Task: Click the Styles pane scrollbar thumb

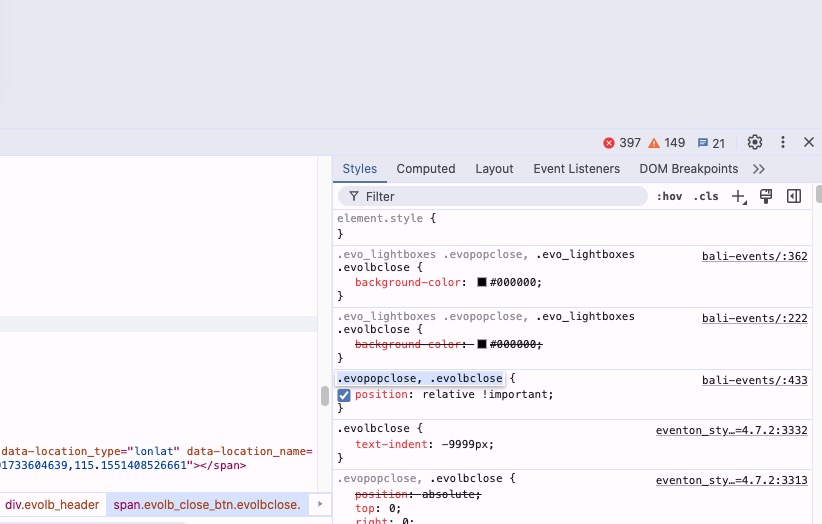Action: coord(819,194)
